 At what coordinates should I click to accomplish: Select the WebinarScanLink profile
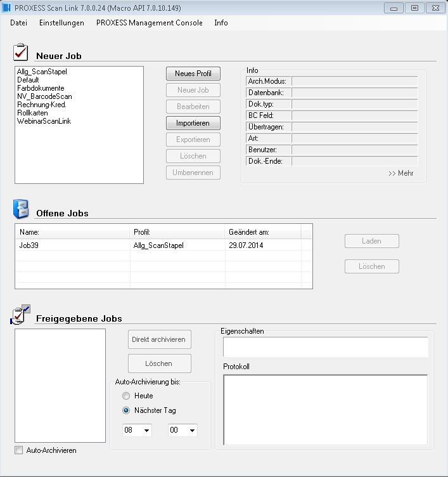click(44, 121)
